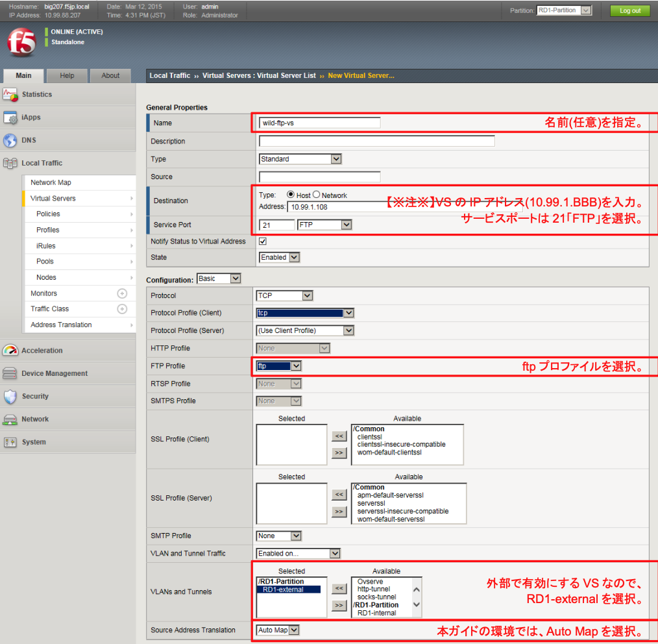Open the FTP Profile dropdown
Image resolution: width=658 pixels, height=644 pixels.
(x=278, y=366)
